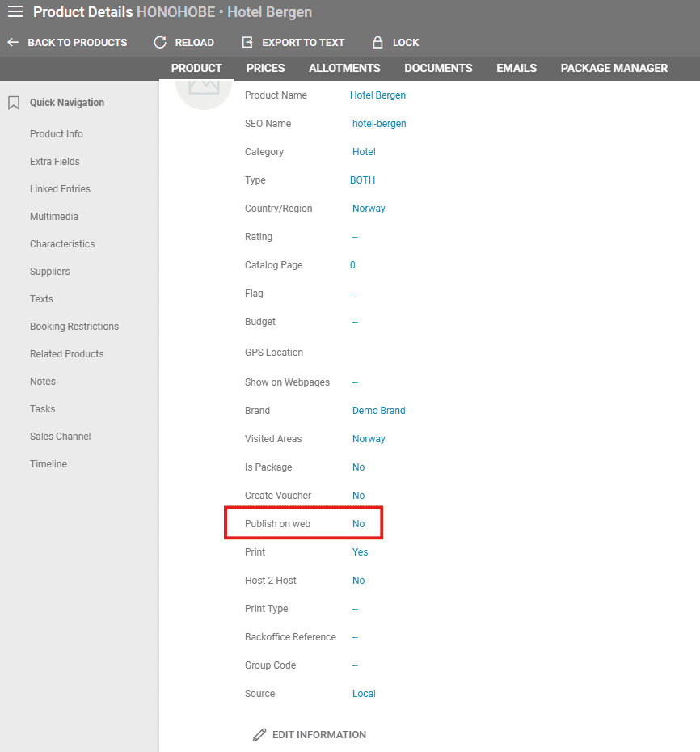Change the Brand value Demo Brand
Screen dimensions: 700x752
click(378, 411)
